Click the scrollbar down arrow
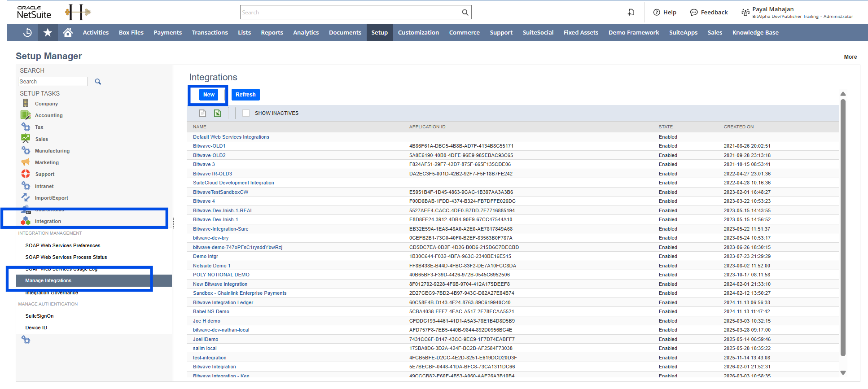The height and width of the screenshot is (389, 868). click(843, 373)
